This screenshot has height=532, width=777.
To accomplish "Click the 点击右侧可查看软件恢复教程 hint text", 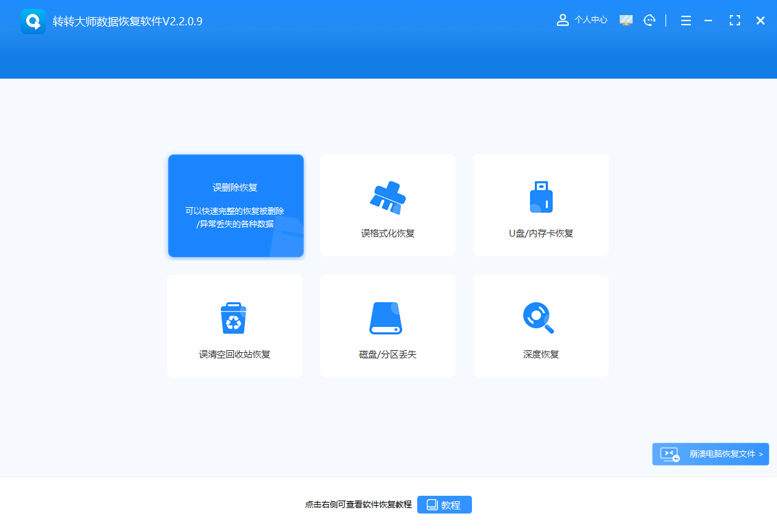I will click(358, 505).
